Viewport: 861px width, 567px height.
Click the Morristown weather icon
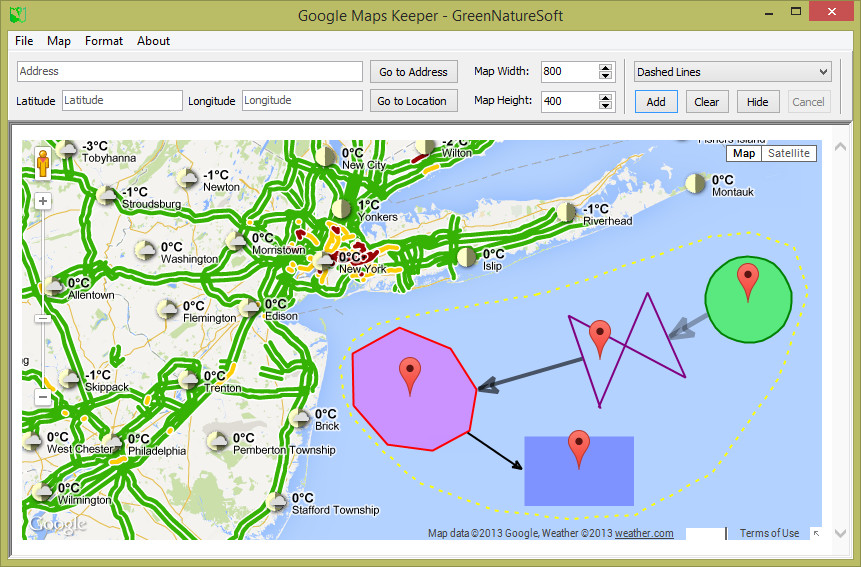pyautogui.click(x=237, y=240)
